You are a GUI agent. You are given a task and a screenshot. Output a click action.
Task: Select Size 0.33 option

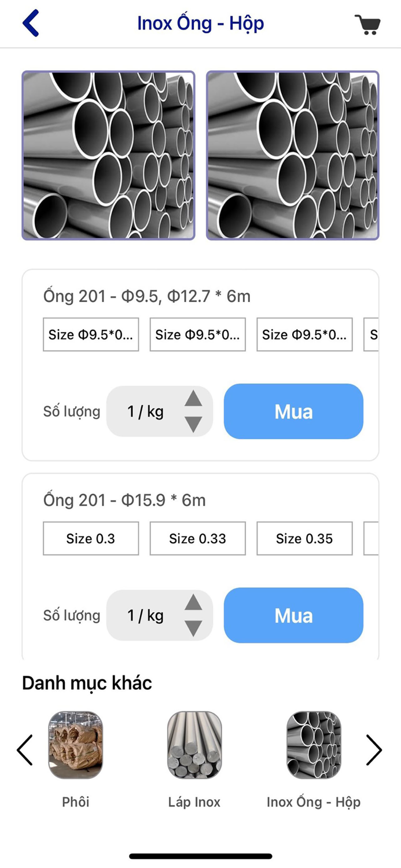point(197,539)
